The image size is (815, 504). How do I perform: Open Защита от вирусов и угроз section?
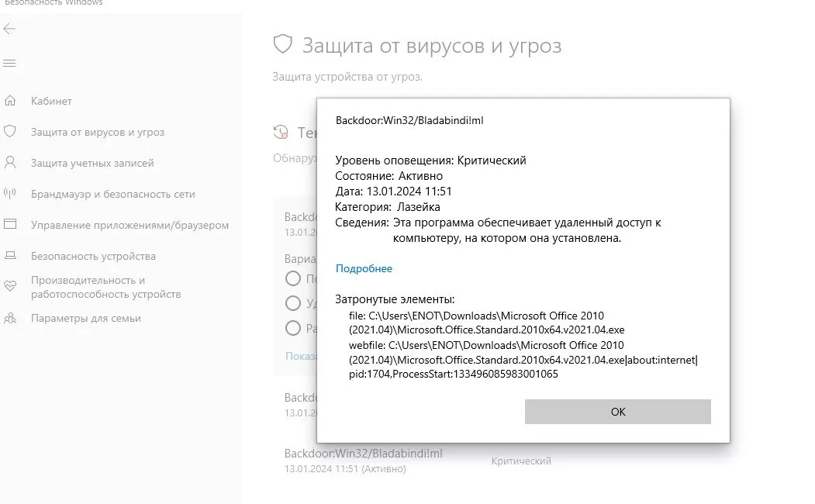coord(97,132)
